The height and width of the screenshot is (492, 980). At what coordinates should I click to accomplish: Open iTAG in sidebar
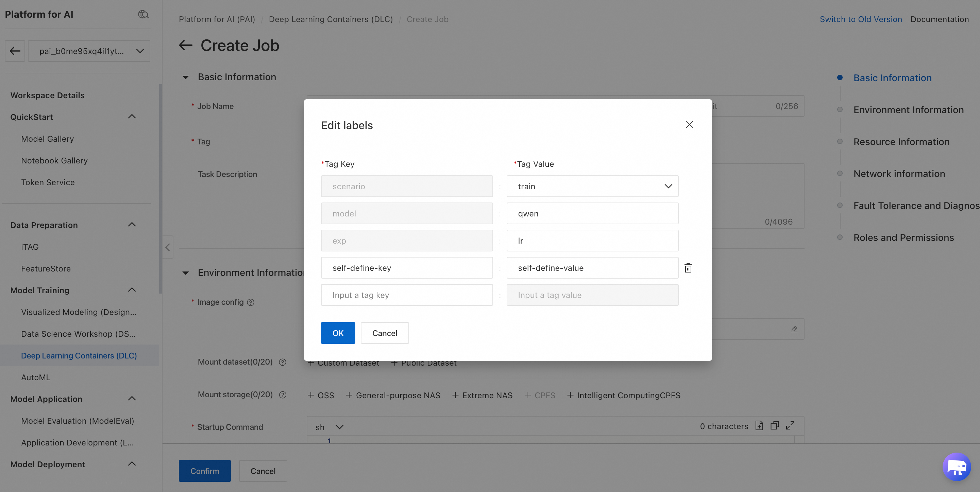tap(30, 247)
